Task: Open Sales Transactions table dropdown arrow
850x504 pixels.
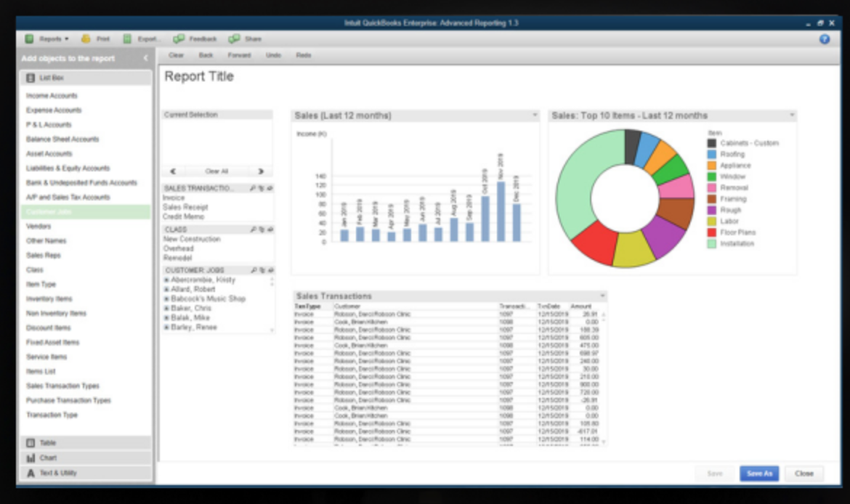Action: [x=602, y=296]
